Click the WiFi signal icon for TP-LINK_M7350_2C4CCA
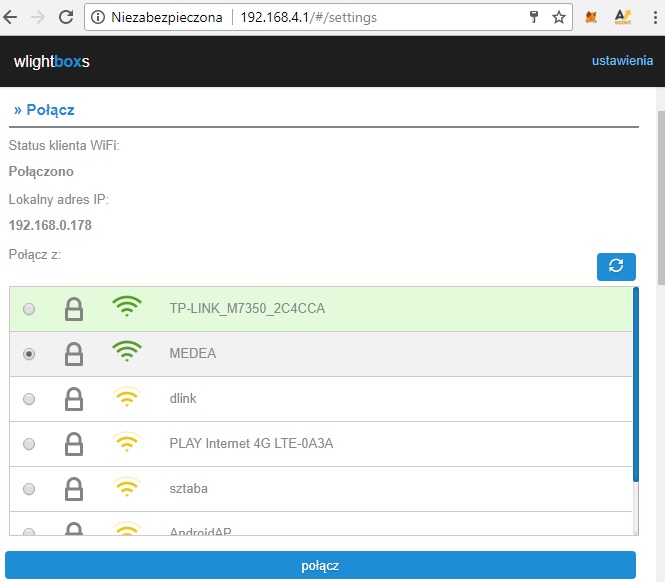The width and height of the screenshot is (665, 582). pos(127,308)
